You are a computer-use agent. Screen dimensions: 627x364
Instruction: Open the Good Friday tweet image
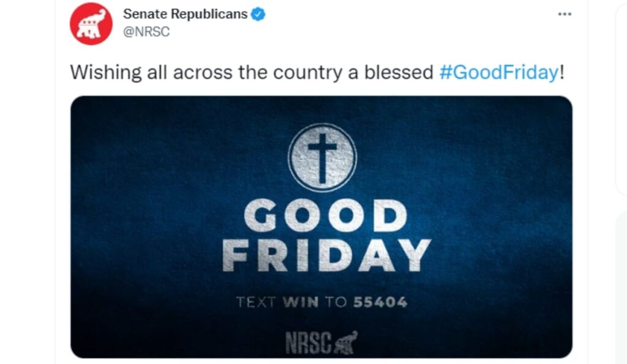tap(321, 227)
